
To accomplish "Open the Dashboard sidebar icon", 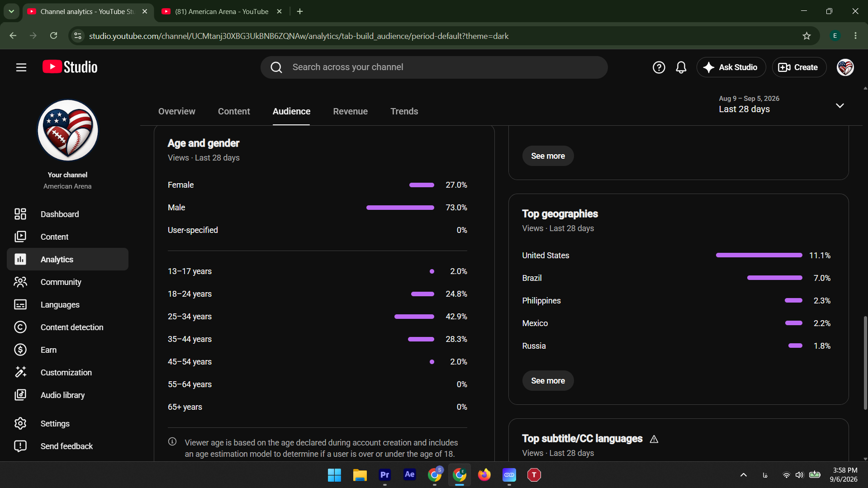I will (x=20, y=214).
